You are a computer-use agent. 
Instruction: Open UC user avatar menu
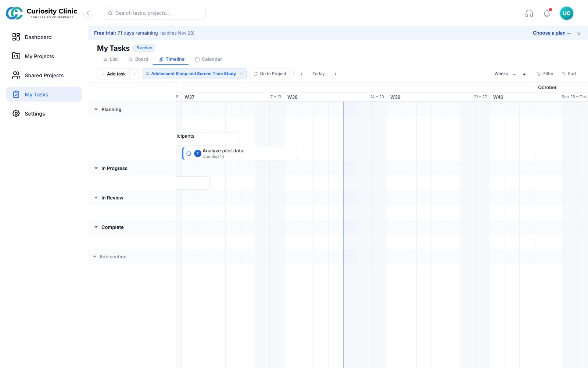567,13
